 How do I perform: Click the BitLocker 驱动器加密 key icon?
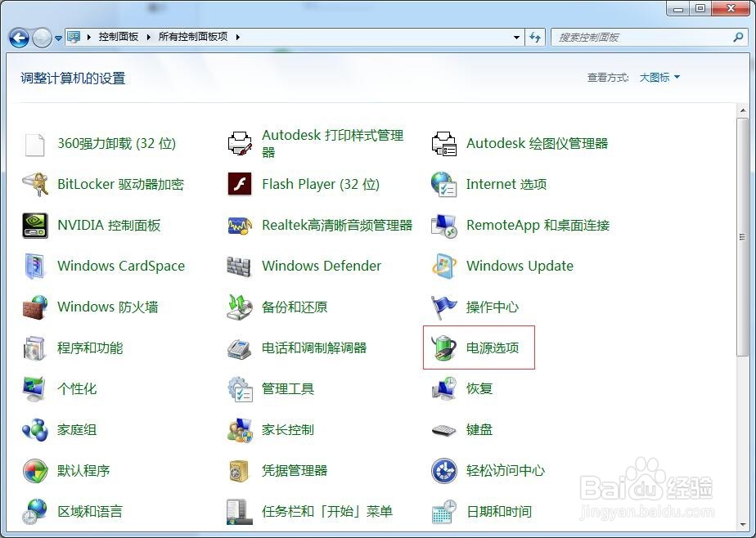[34, 185]
